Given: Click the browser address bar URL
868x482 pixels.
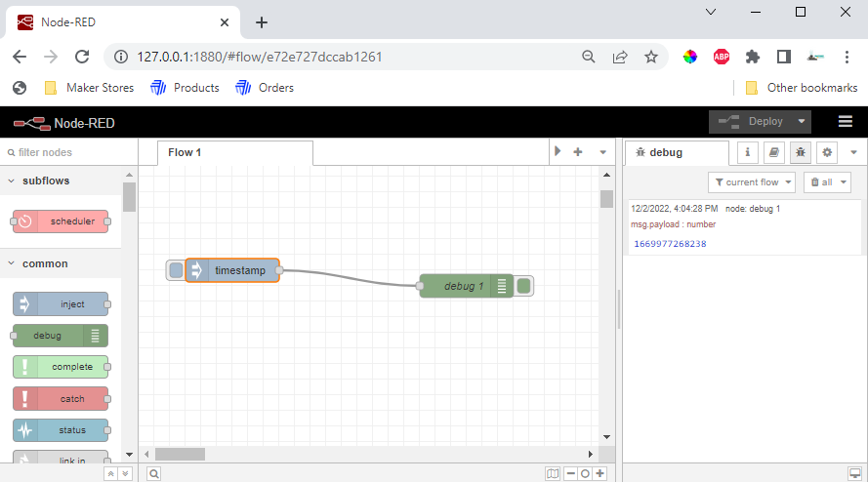Looking at the screenshot, I should point(260,57).
